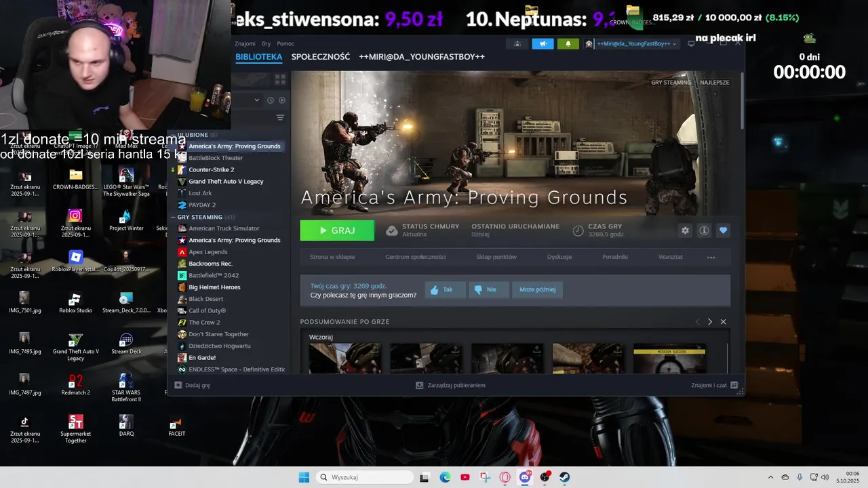
Task: Select Grand Theft Auto V Legacy in the Steam library
Action: (x=226, y=182)
